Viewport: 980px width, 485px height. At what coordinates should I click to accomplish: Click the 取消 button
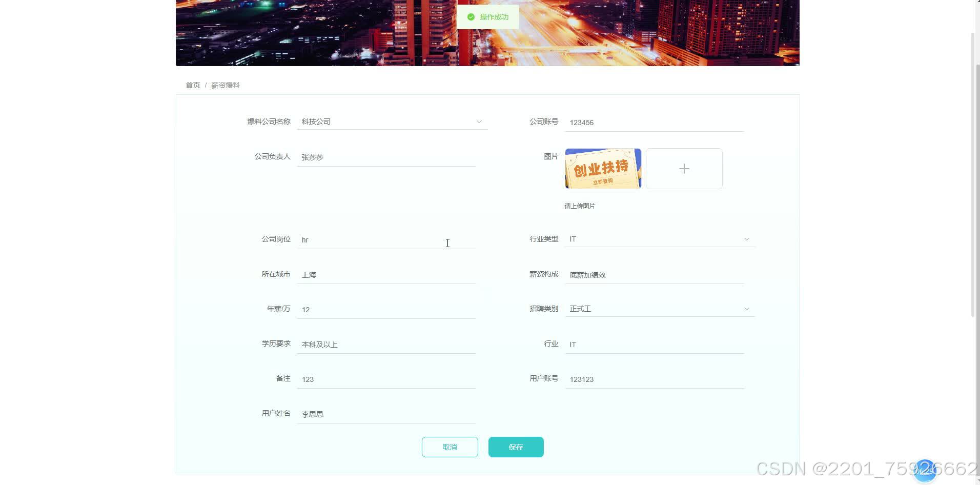point(450,447)
